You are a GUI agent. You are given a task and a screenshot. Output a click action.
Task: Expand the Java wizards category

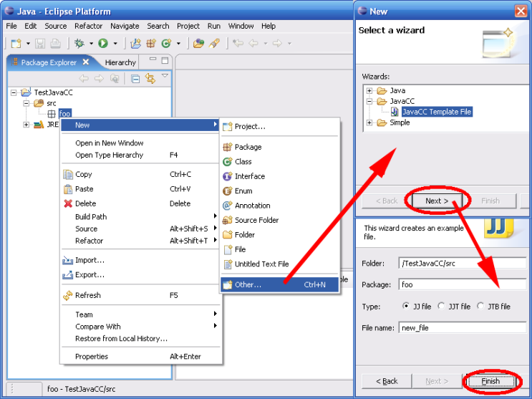coord(369,91)
